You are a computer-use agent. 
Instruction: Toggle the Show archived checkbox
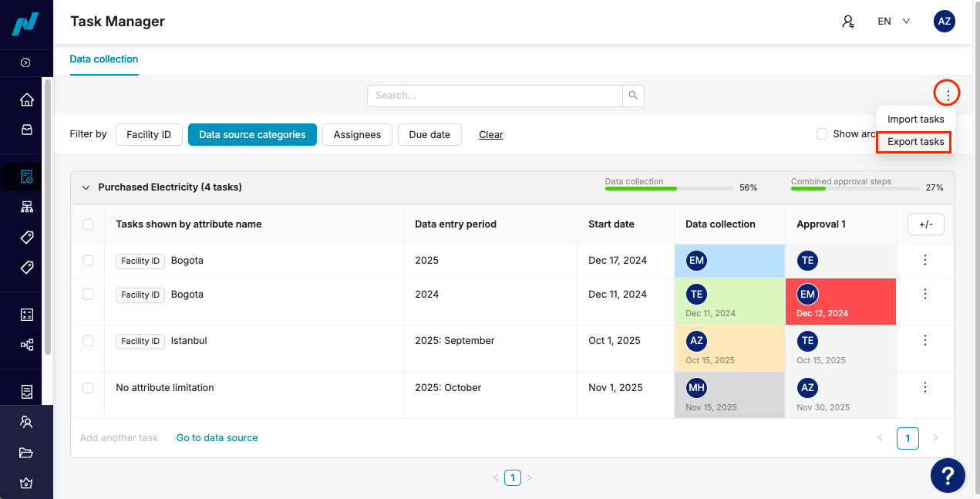(x=822, y=134)
